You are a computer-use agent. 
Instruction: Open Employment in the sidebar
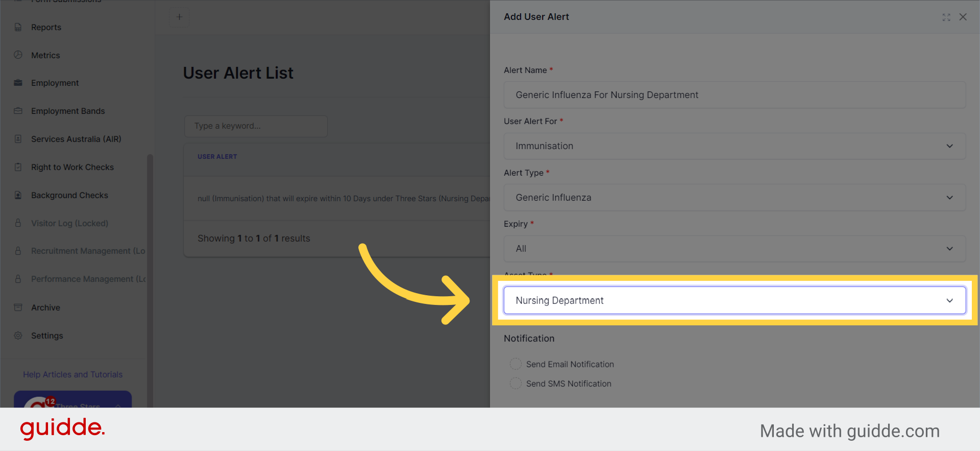(x=55, y=83)
